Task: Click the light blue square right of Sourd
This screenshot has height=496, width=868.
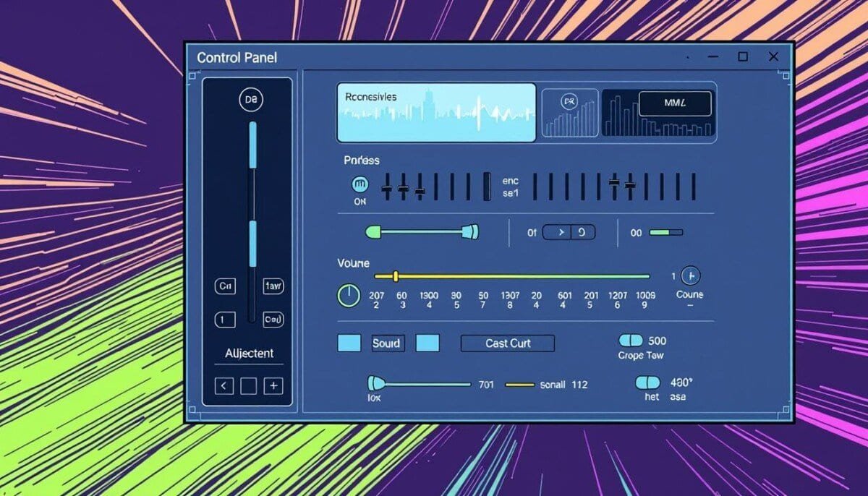Action: click(x=427, y=343)
